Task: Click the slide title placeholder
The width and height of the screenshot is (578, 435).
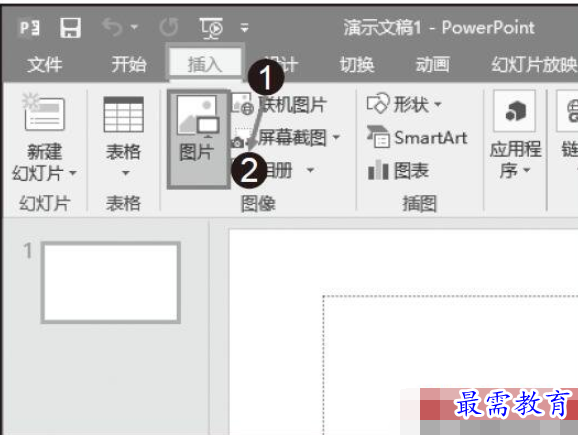Action: point(450,365)
